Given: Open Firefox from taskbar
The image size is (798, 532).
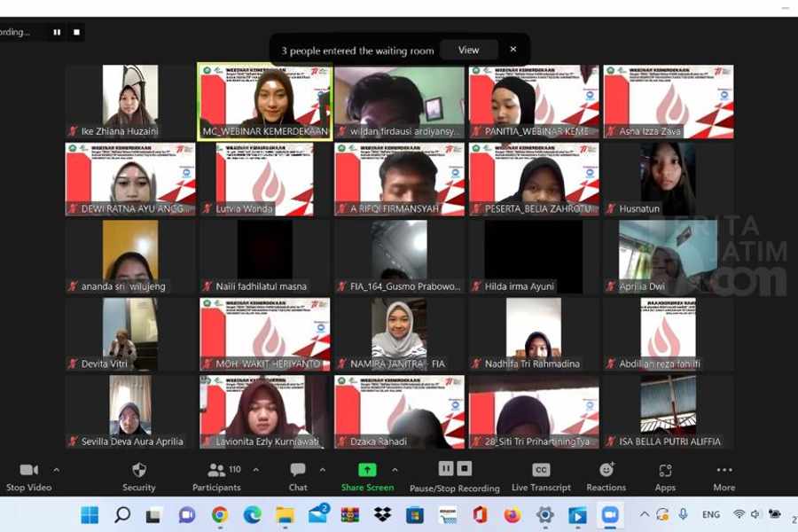Looking at the screenshot, I should click(x=512, y=515).
